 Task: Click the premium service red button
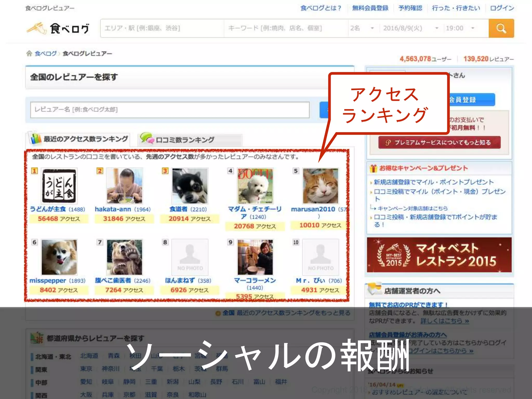click(439, 142)
